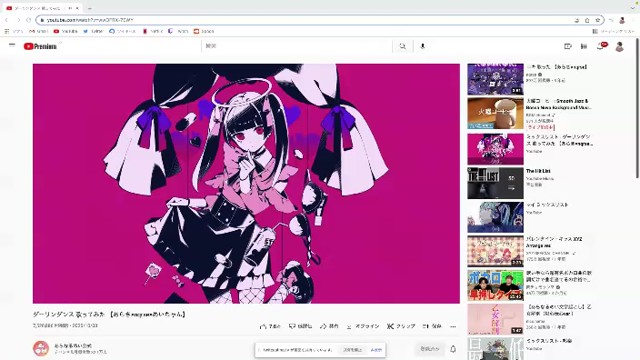
Task: Focus the YouTube search box
Action: (x=297, y=46)
